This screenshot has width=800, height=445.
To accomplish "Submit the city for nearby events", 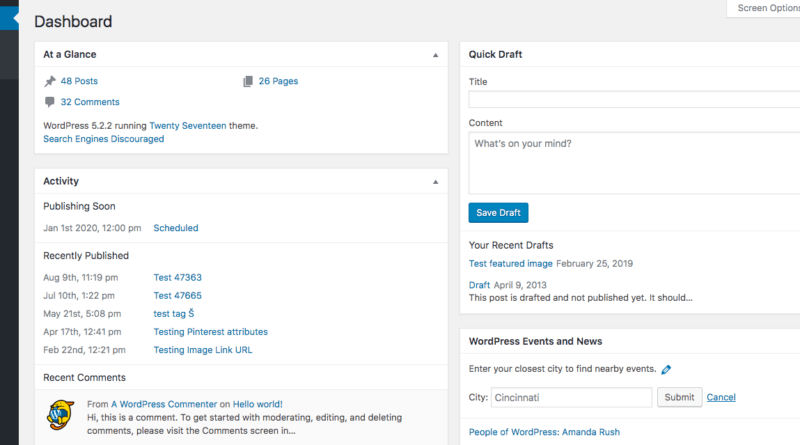I will pos(679,397).
